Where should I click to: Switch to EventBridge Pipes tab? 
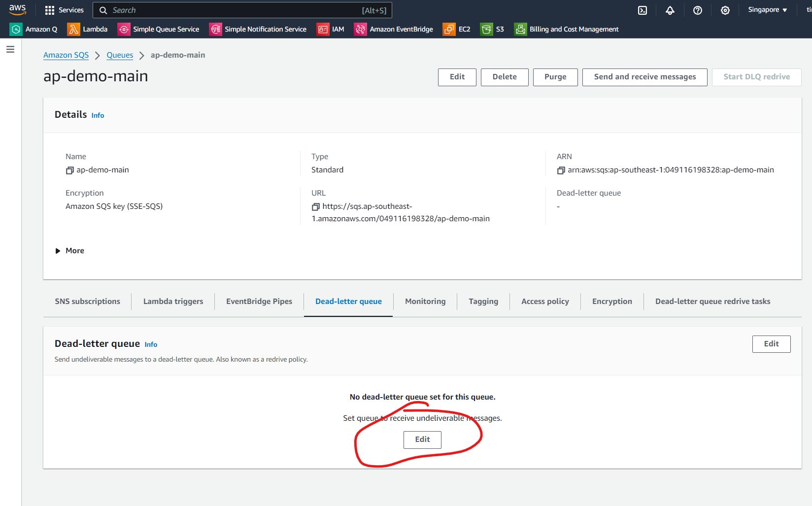259,302
